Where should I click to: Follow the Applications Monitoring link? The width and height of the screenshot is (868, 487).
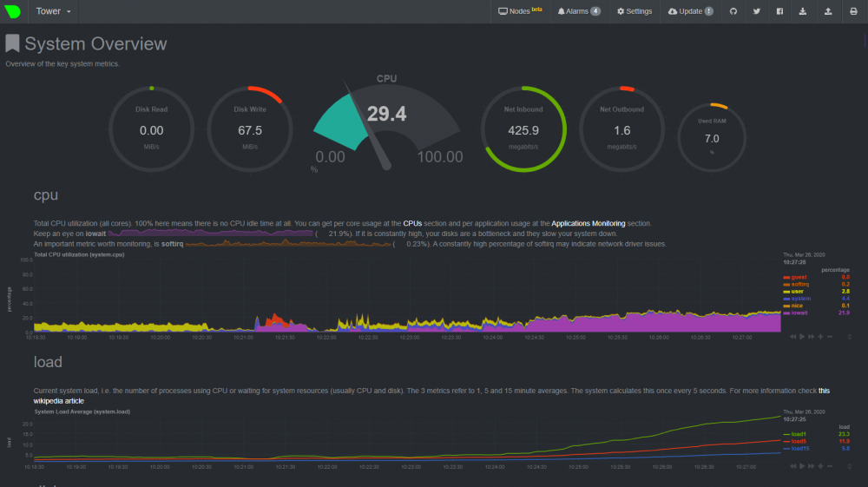click(x=588, y=224)
